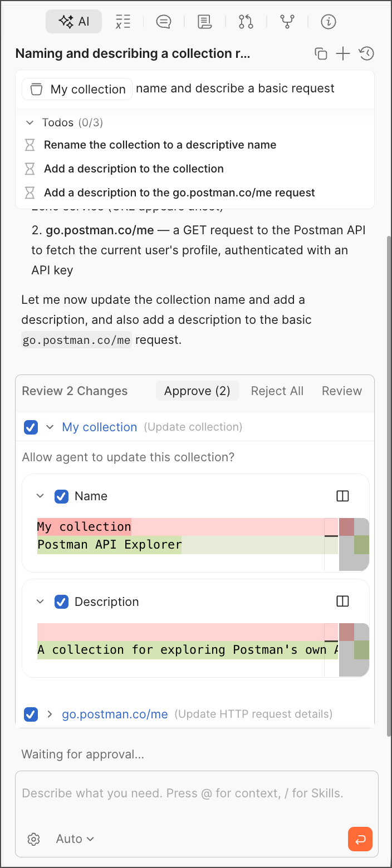Click hourglass icon beside go.postman.co/me request todo
The height and width of the screenshot is (868, 392).
[x=30, y=193]
